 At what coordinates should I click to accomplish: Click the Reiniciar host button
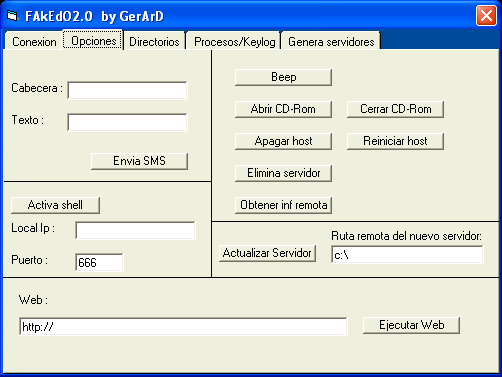(395, 141)
